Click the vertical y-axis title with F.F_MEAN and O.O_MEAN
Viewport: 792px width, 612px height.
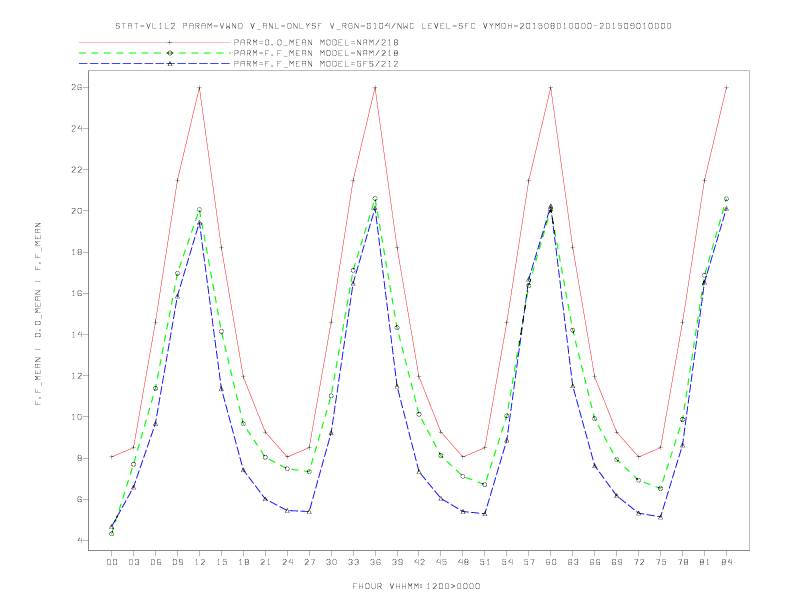38,314
